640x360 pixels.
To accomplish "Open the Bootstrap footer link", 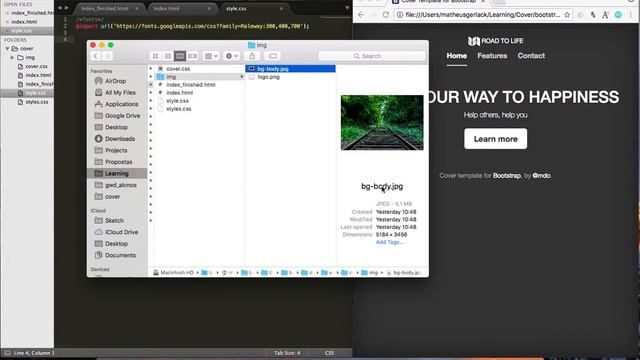I will coord(507,176).
